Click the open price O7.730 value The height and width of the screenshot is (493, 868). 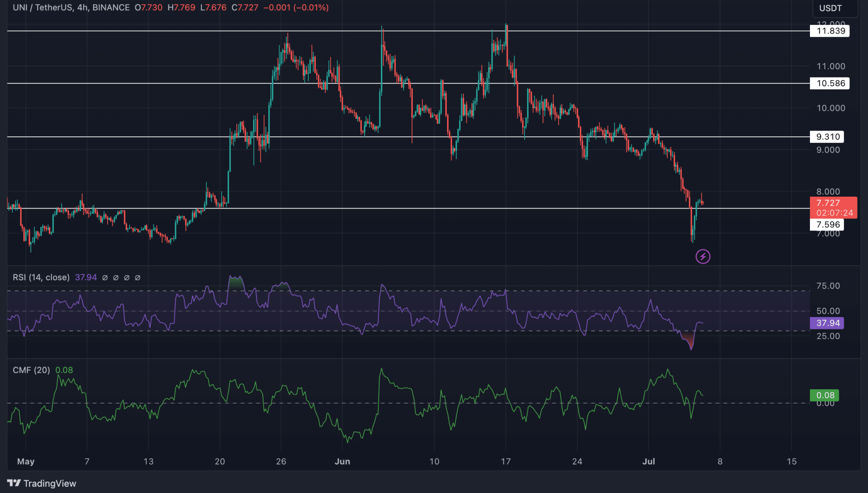pyautogui.click(x=149, y=8)
